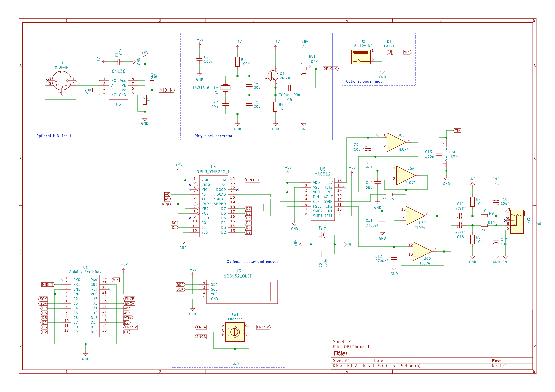Image resolution: width=555 pixels, height=392 pixels.
Task: Click the VIN label above U6E
Action: click(457, 130)
